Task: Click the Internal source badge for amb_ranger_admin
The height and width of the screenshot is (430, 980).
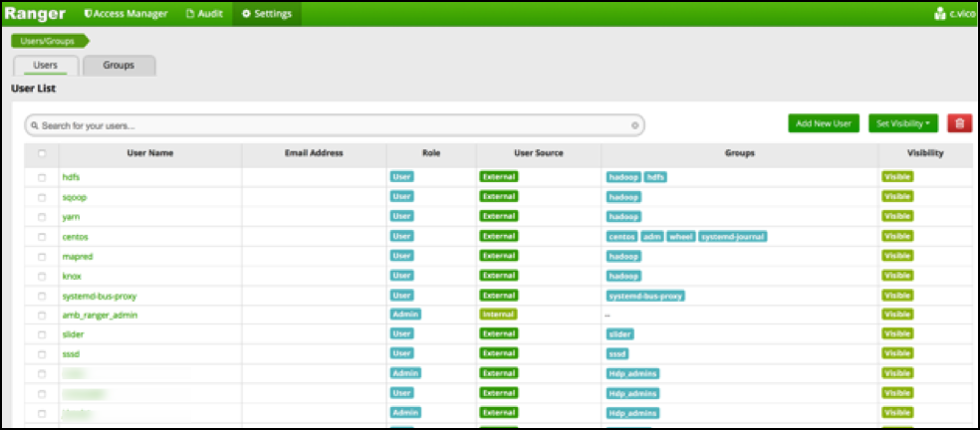Action: point(498,315)
